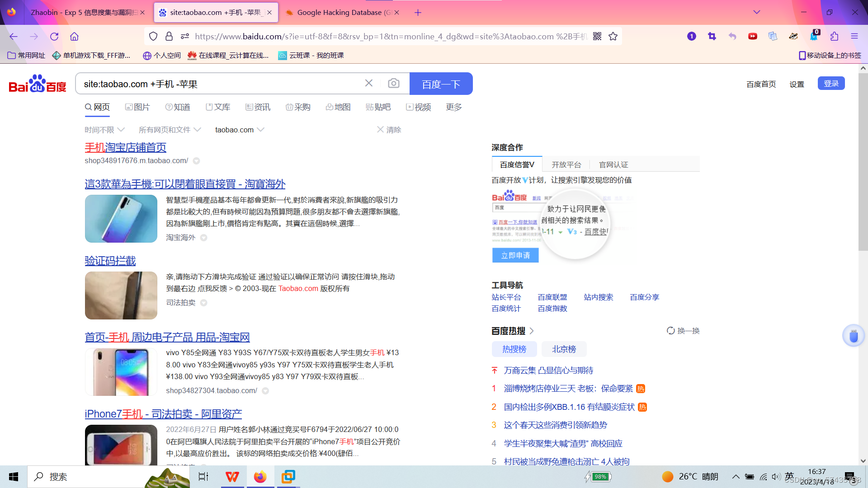This screenshot has height=488, width=868.
Task: Open the 百度指数 tool link
Action: point(552,308)
